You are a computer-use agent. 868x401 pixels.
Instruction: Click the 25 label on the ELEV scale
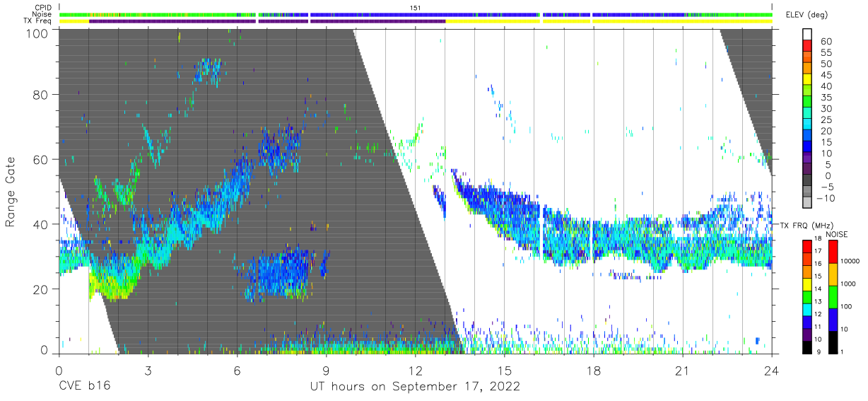pos(826,120)
